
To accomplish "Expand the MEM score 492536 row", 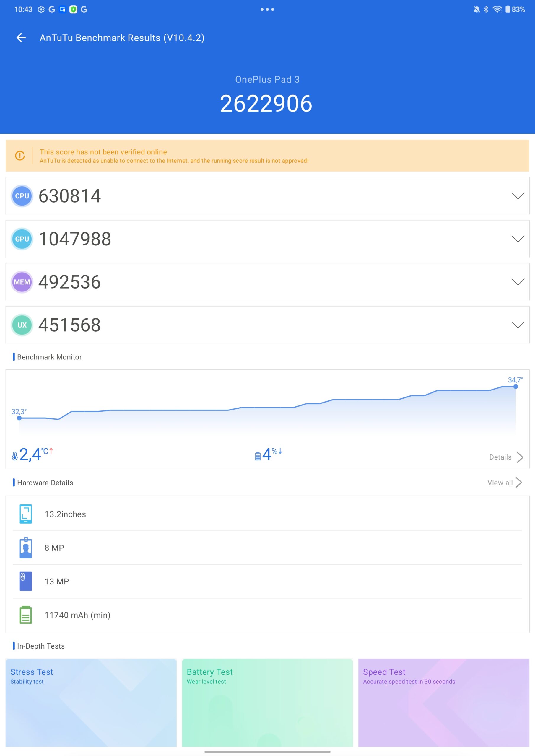I will [x=267, y=282].
